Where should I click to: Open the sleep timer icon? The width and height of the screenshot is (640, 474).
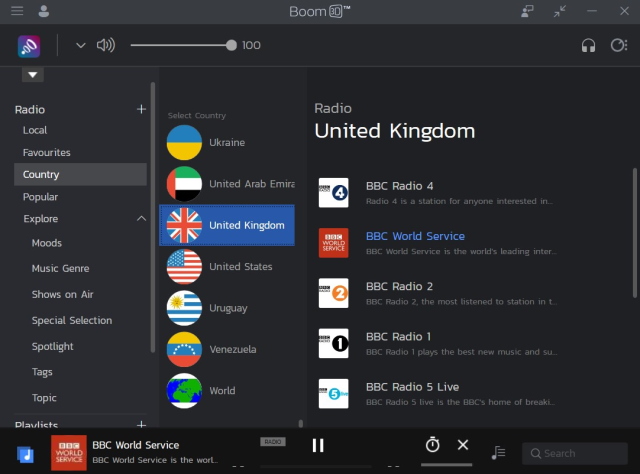click(x=433, y=444)
